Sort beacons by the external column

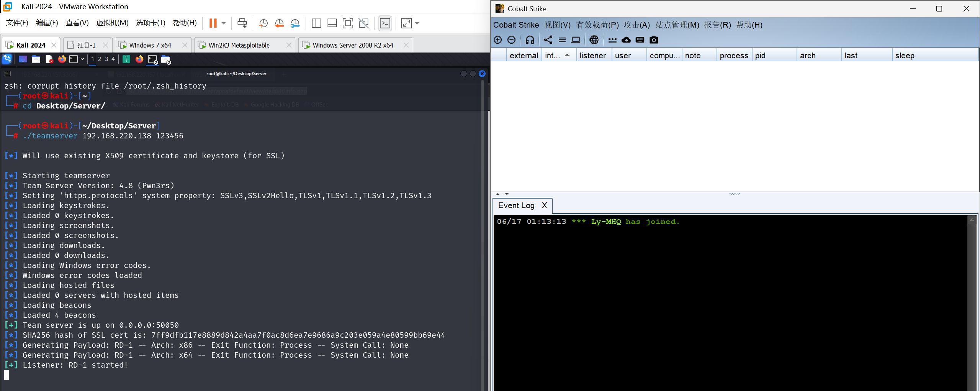(524, 56)
